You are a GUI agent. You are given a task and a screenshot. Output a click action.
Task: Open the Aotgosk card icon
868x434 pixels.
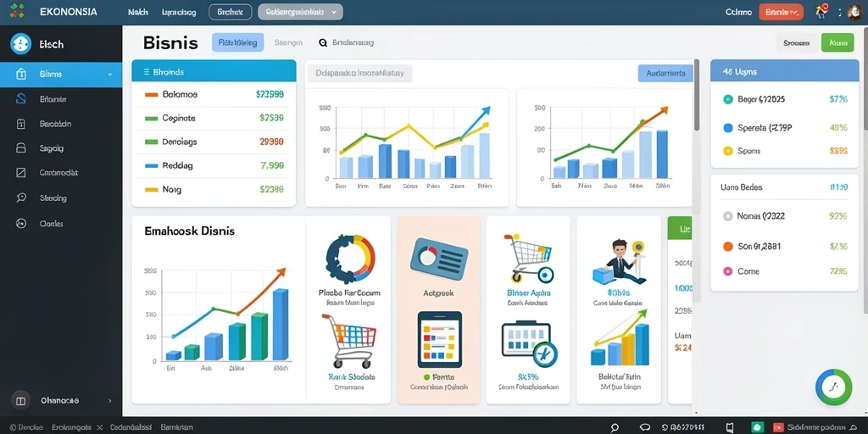[439, 259]
